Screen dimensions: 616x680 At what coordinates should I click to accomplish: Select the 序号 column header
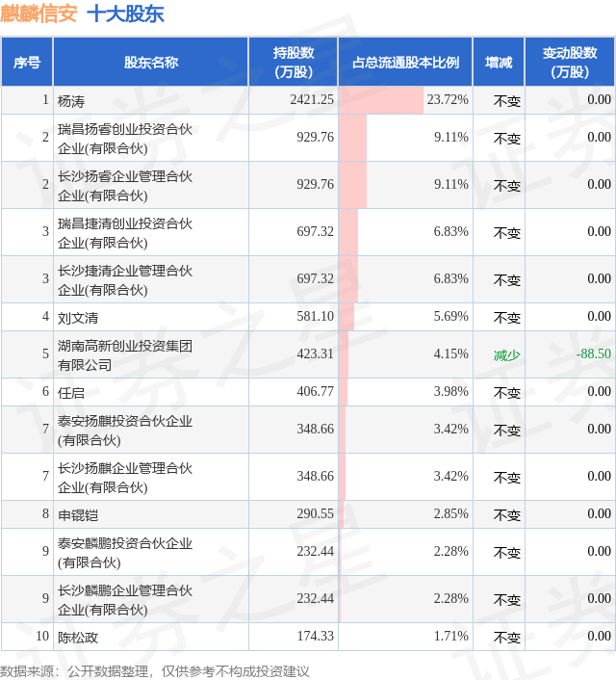[x=27, y=62]
